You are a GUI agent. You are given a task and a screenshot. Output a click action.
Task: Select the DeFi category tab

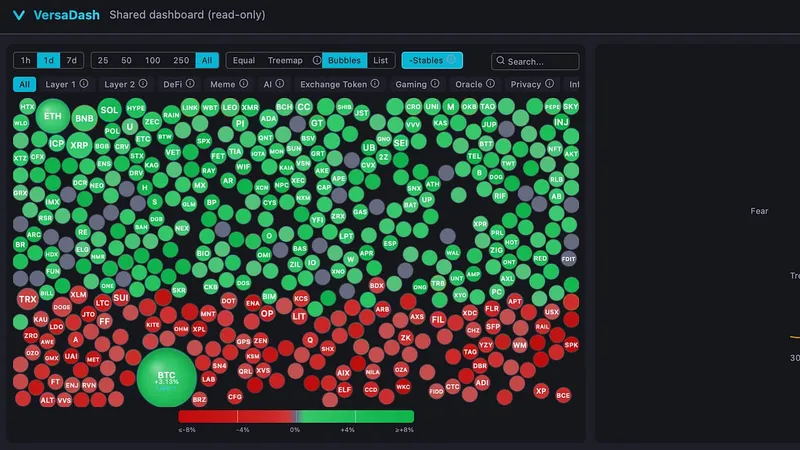pyautogui.click(x=179, y=84)
